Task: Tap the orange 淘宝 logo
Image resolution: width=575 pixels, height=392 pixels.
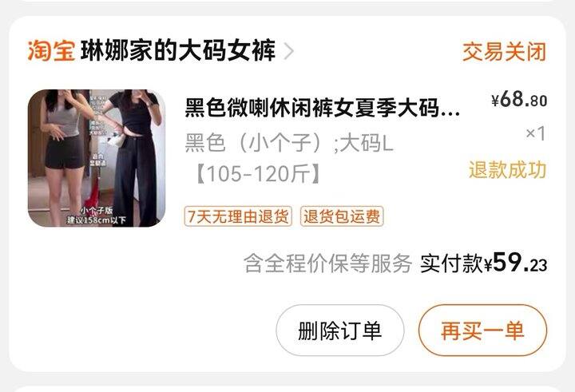Action: (x=51, y=50)
